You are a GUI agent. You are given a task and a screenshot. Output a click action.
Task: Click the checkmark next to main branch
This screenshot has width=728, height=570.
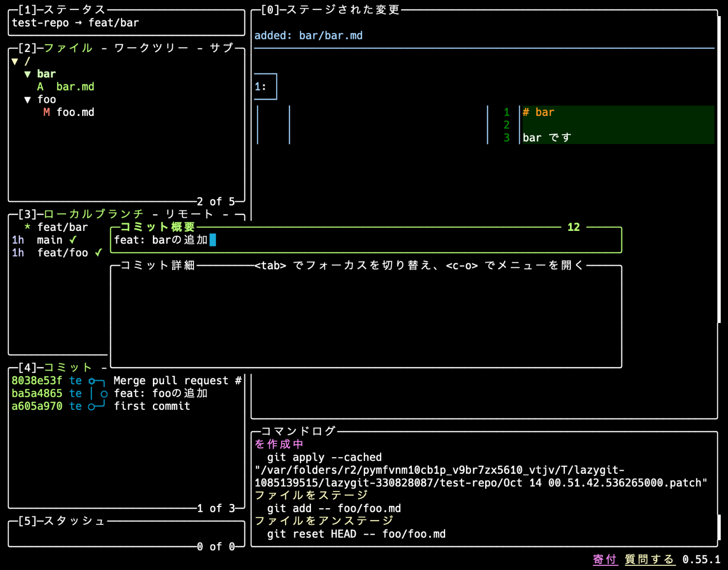pos(73,240)
